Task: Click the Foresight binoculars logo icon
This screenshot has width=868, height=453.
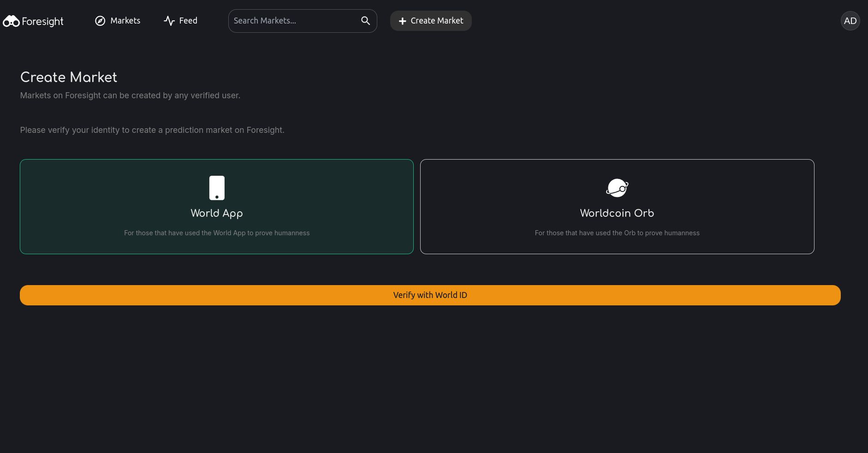Action: pyautogui.click(x=11, y=21)
